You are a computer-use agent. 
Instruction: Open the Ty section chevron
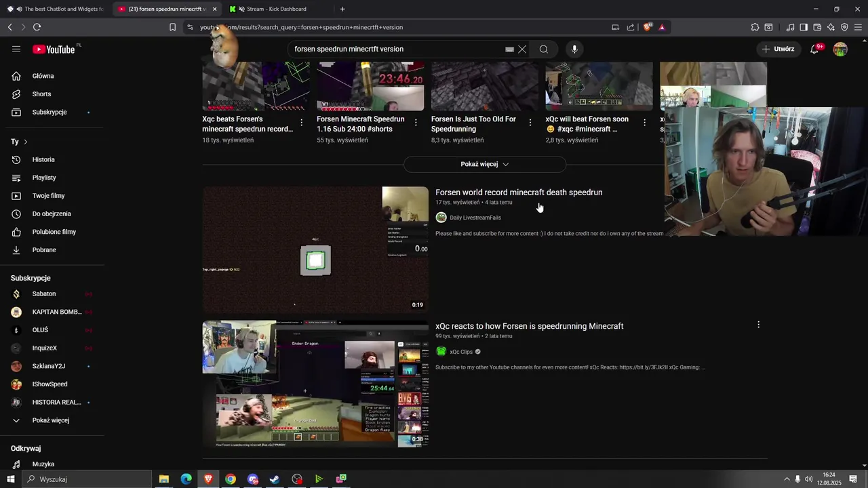tap(26, 142)
